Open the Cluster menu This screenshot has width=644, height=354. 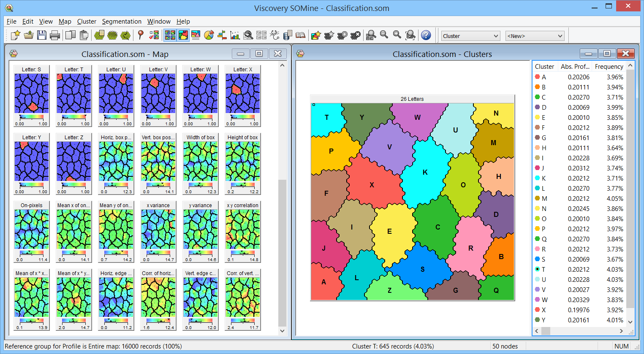click(87, 22)
